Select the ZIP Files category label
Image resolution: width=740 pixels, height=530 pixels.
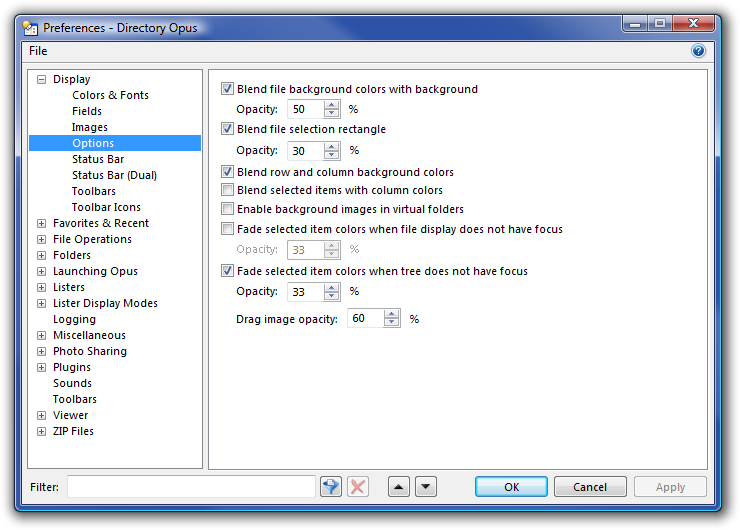point(73,431)
